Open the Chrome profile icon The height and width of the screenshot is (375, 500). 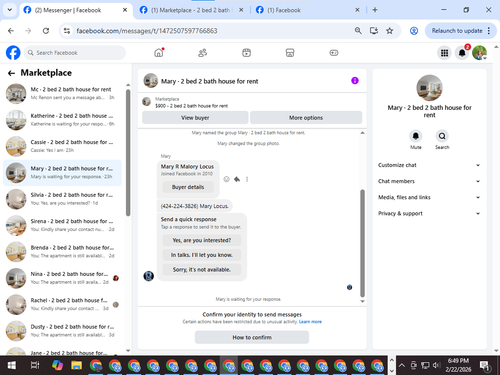(414, 31)
